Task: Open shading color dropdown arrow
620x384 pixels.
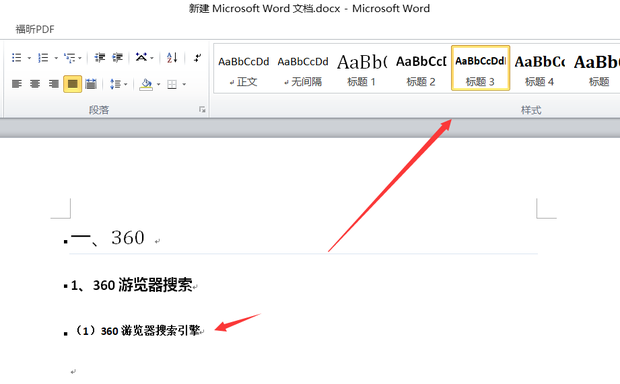Action: pyautogui.click(x=159, y=84)
